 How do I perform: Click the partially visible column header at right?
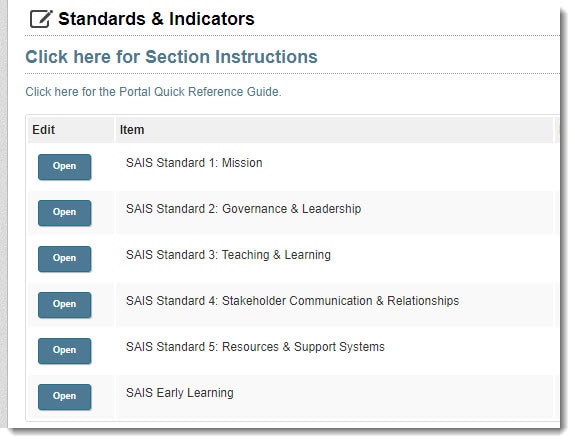[557, 130]
